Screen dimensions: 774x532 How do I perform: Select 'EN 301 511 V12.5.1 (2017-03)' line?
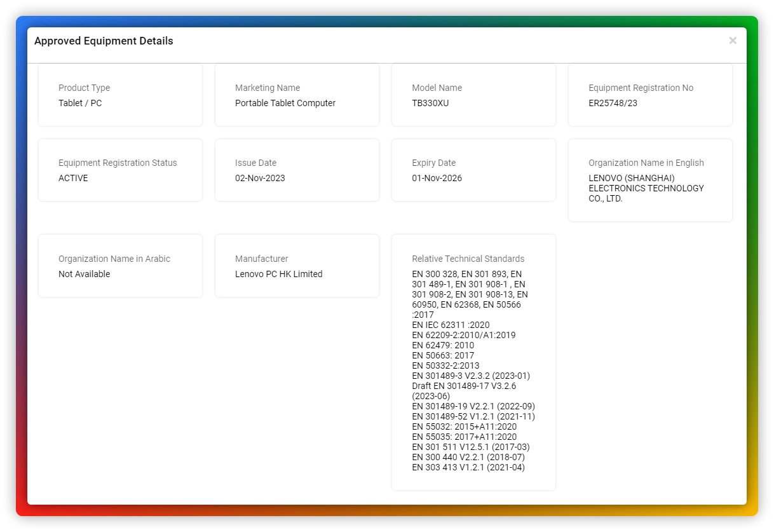(471, 447)
